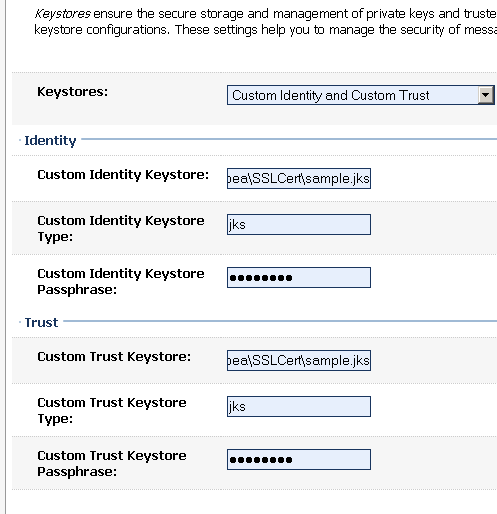497x514 pixels.
Task: Click the italic Keystores word in description
Action: 62,14
